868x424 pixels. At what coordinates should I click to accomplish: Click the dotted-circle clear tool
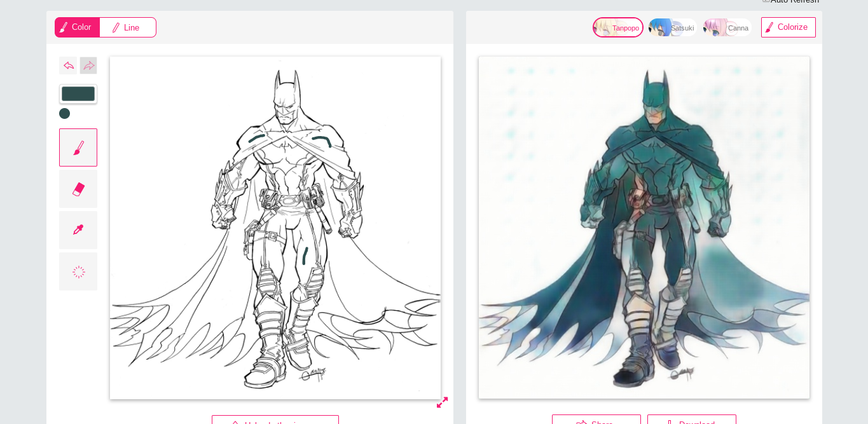pyautogui.click(x=78, y=271)
